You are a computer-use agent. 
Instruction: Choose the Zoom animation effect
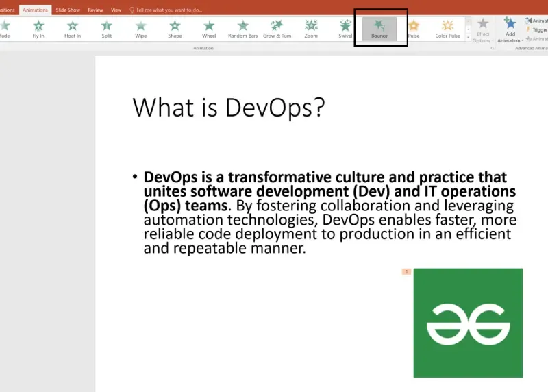pos(311,29)
